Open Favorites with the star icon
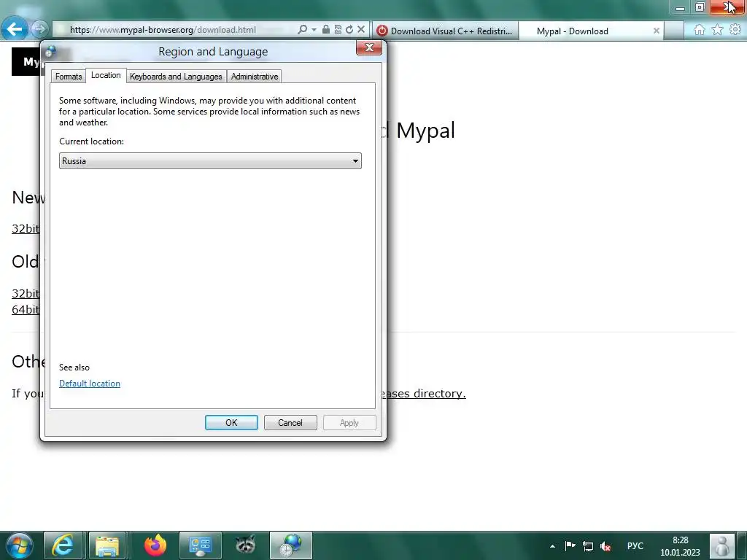 click(x=717, y=30)
